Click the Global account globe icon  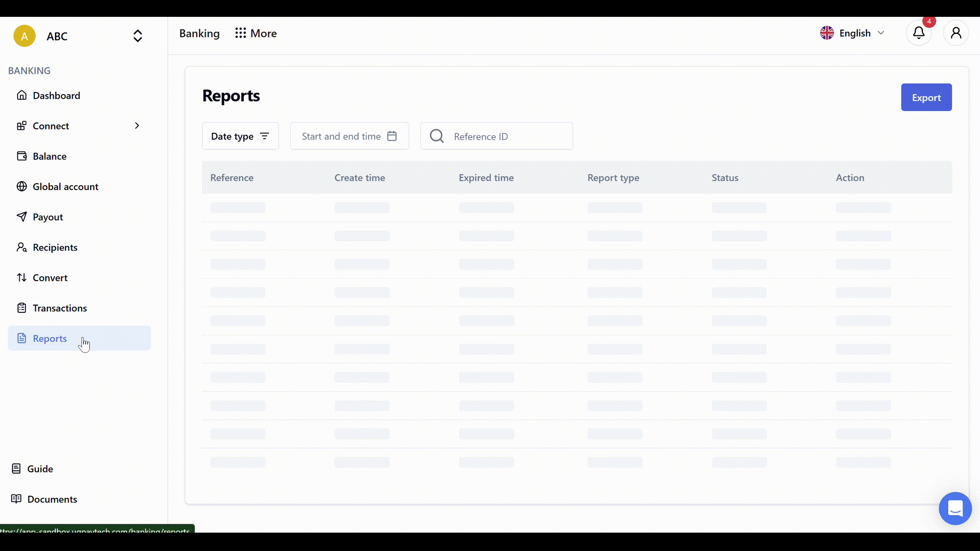coord(22,186)
